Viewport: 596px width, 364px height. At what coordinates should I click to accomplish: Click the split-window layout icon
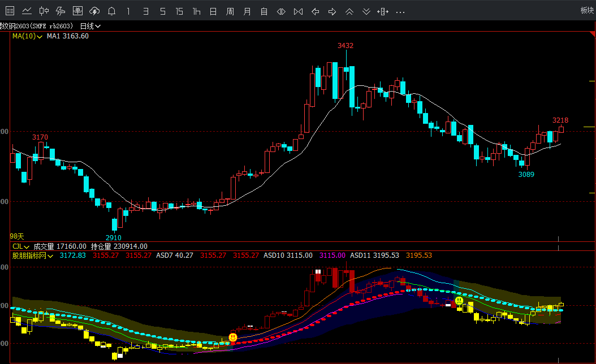pos(383,12)
